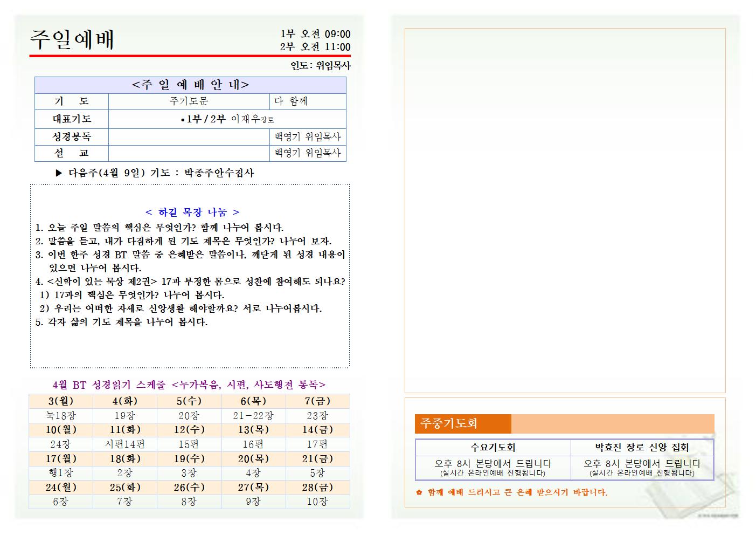Click the ▶ arrow before 다음주(4월 9일)
This screenshot has height=535, width=756.
coord(59,173)
